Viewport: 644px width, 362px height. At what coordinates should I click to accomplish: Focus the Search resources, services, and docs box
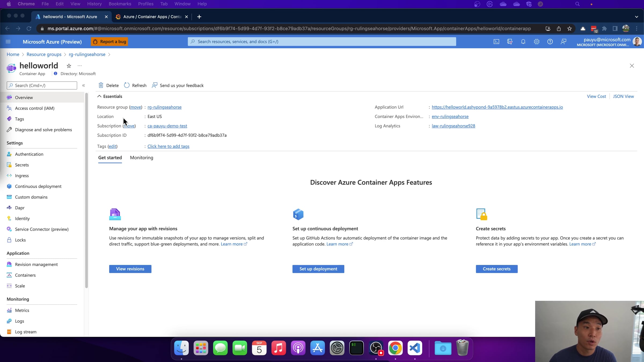pyautogui.click(x=322, y=42)
